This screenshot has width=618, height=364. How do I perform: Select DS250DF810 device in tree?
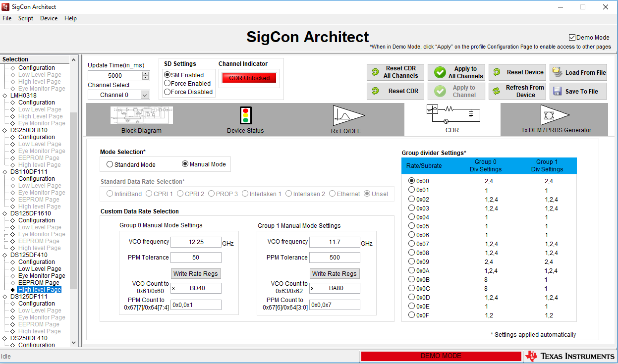(29, 130)
